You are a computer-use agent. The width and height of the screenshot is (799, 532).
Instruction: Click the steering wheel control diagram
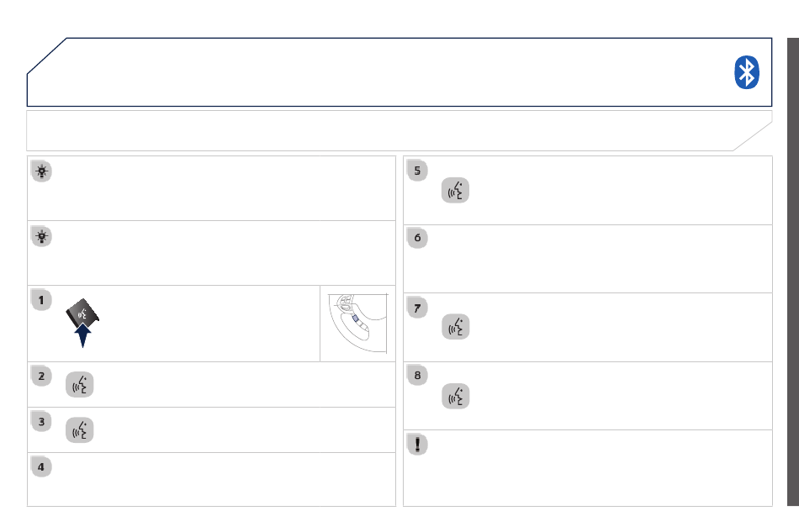click(x=357, y=324)
